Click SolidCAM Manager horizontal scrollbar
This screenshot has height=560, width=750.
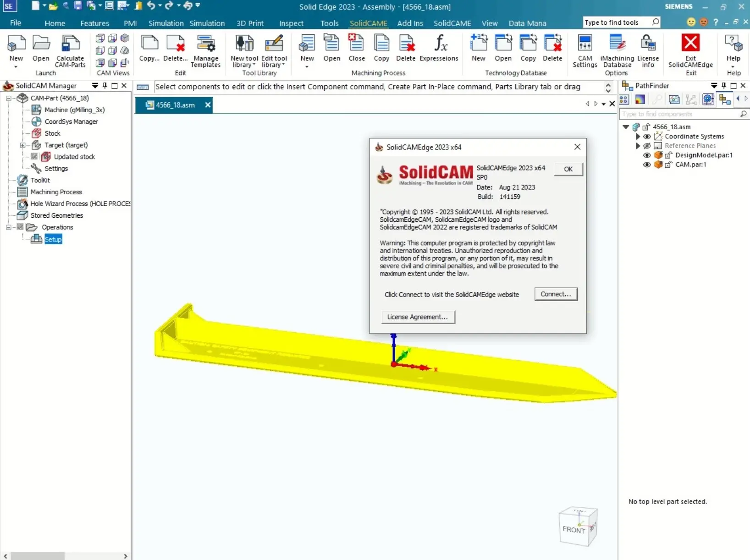38,556
